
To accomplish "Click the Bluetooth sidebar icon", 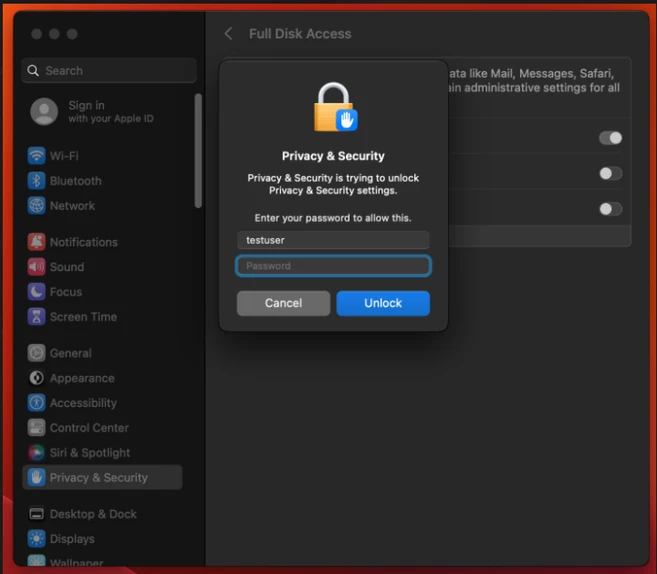I will [36, 181].
